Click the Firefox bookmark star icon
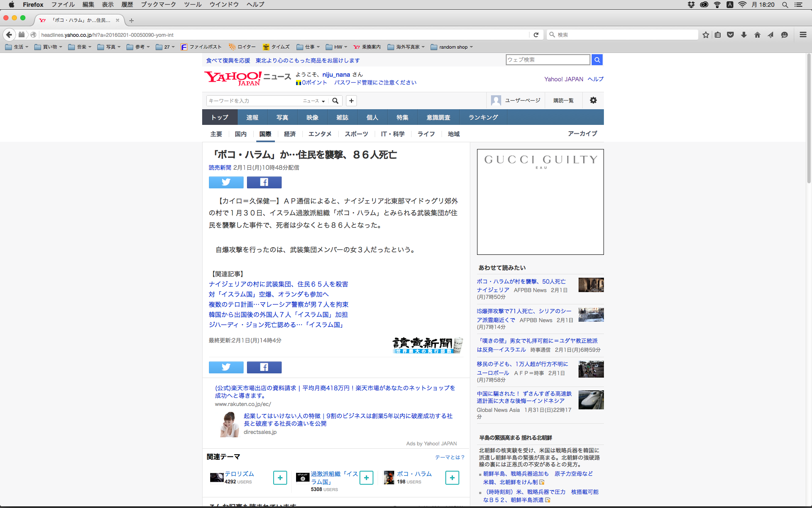Screen dimensions: 812x508 coord(705,35)
